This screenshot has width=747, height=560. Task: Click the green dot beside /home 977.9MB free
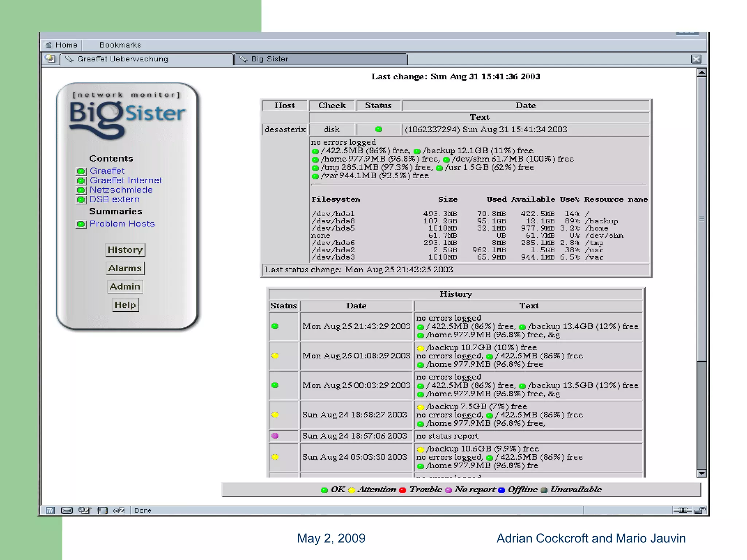tap(316, 160)
